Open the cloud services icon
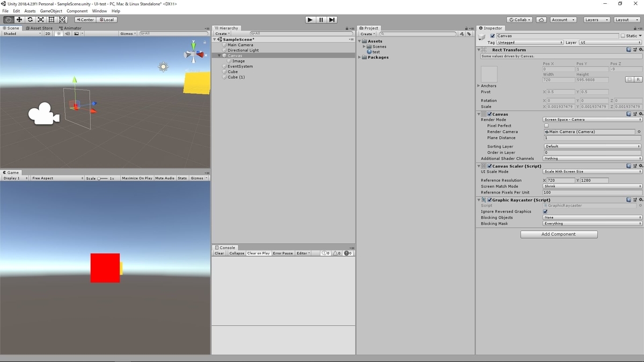The width and height of the screenshot is (644, 362). tap(541, 20)
